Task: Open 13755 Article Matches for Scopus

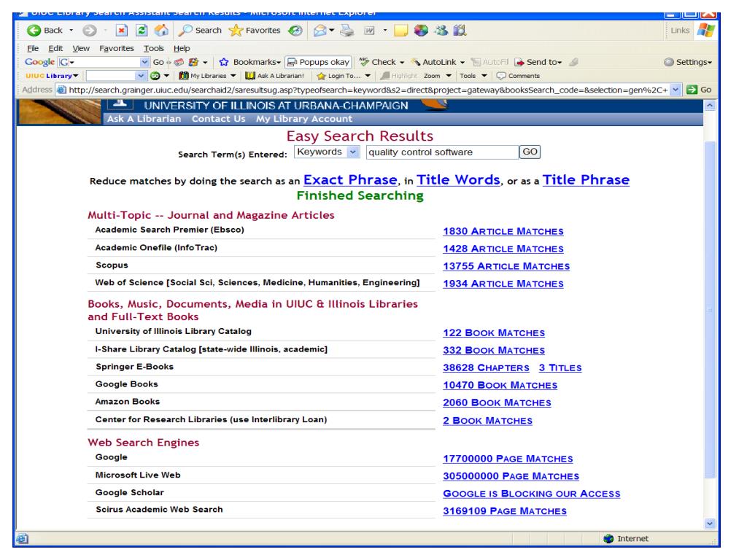Action: pyautogui.click(x=506, y=266)
